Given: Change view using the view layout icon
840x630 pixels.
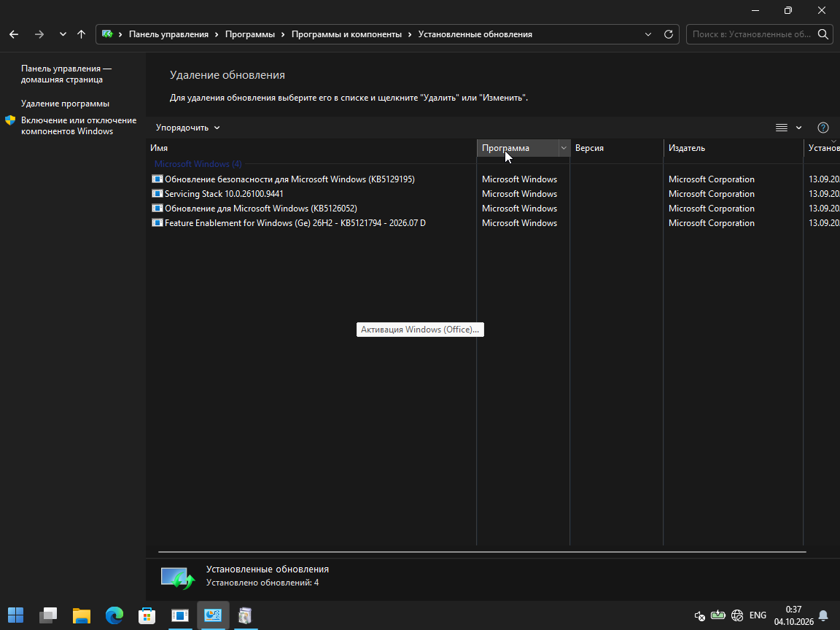Looking at the screenshot, I should point(782,128).
